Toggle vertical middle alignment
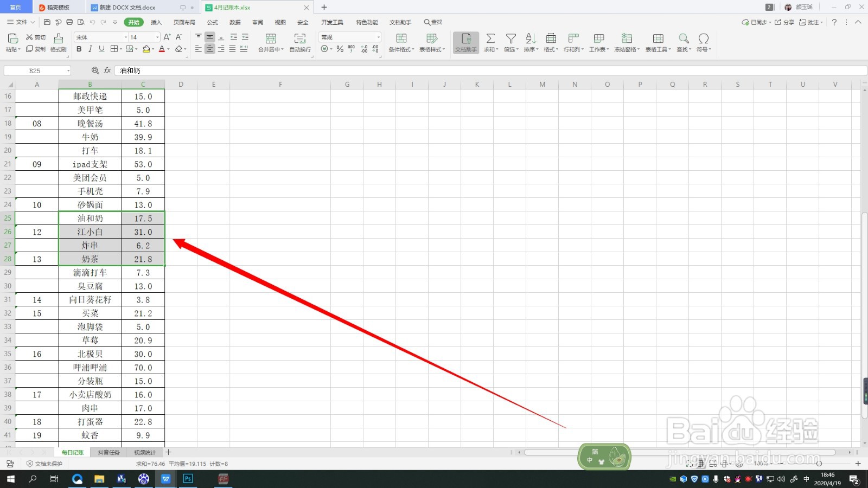The width and height of the screenshot is (868, 488). click(x=209, y=37)
